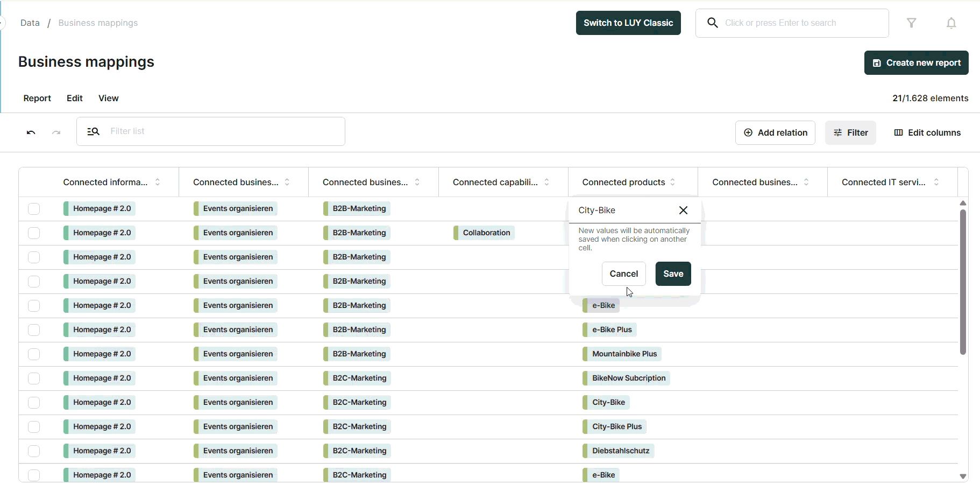Click the sort arrows on Connected IT services column
The height and width of the screenshot is (491, 980).
tap(937, 182)
